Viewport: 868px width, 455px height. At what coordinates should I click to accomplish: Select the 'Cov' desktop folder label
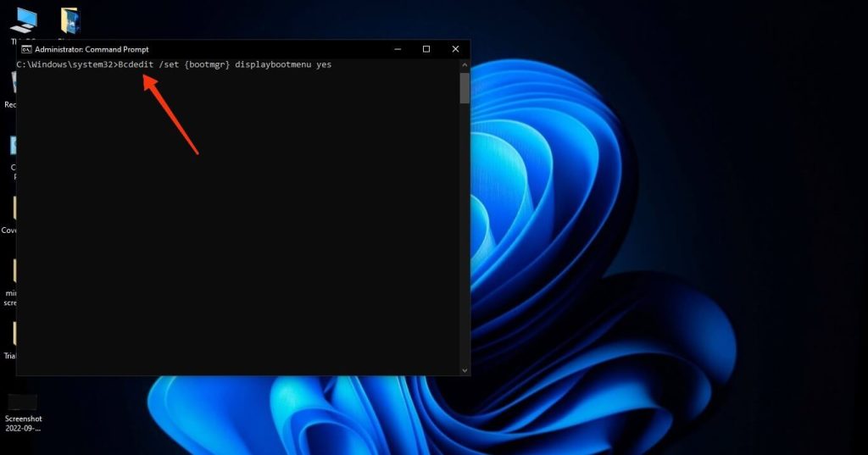pos(8,230)
